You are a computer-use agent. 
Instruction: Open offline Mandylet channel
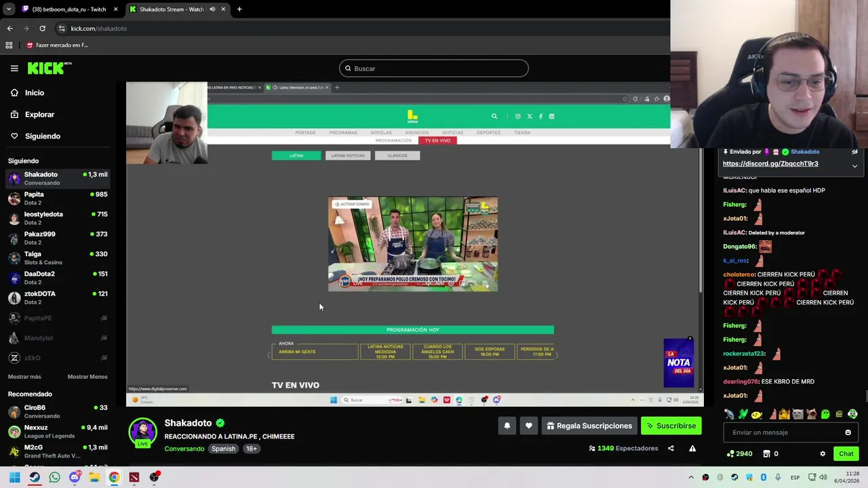pos(58,338)
